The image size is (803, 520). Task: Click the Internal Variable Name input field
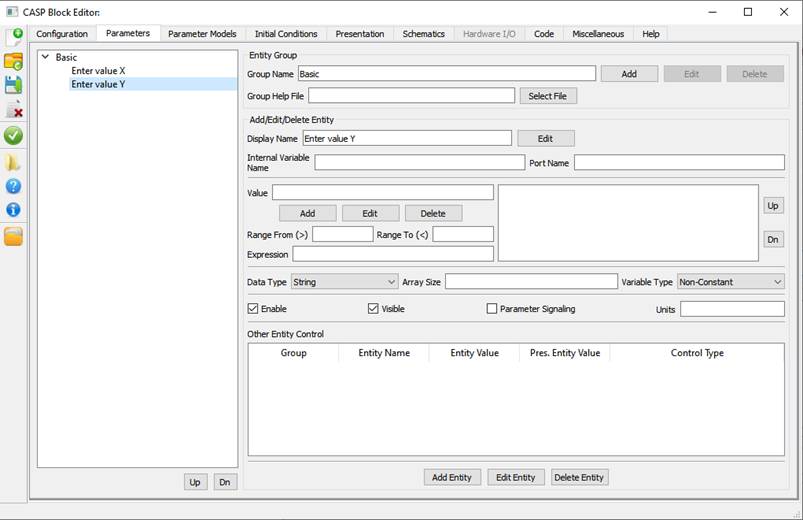click(419, 162)
